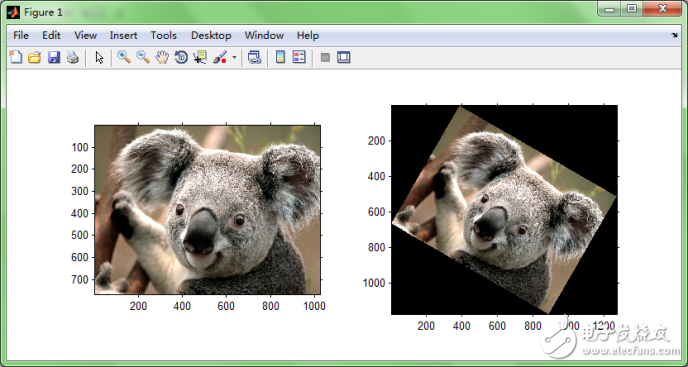Enable the Pan hand tool
Viewport: 688px width, 367px height.
tap(162, 58)
